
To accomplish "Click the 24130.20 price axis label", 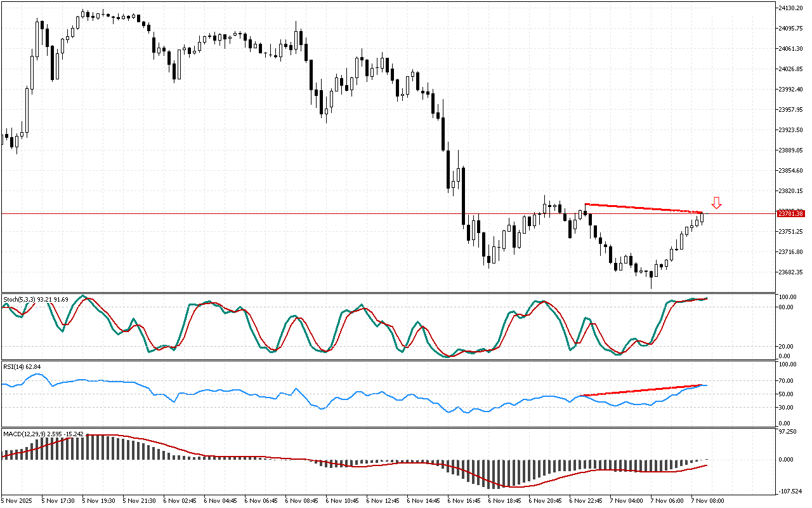I will [x=791, y=8].
